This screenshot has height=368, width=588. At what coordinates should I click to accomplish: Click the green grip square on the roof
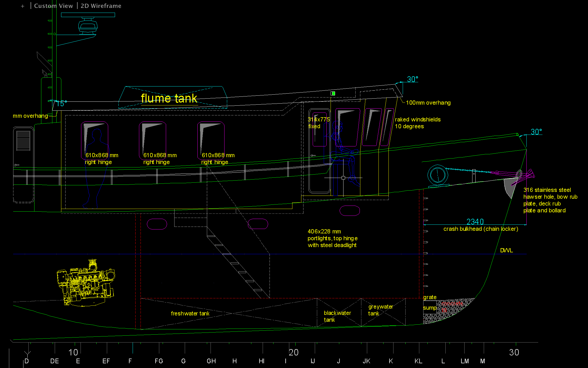333,93
